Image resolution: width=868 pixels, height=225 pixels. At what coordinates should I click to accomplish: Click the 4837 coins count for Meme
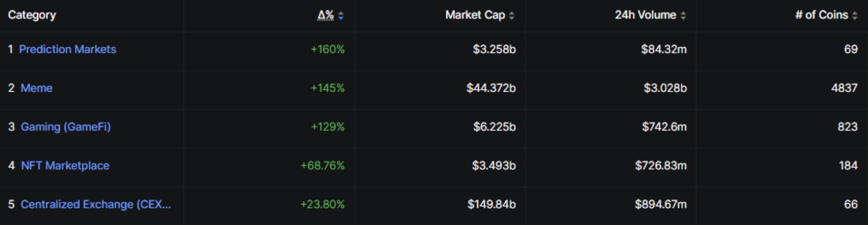click(844, 88)
